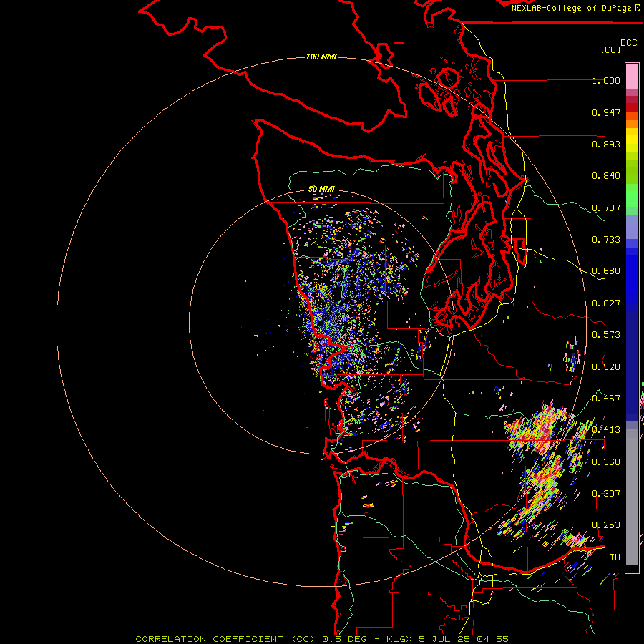
Task: Click the 0.253 scale value
Action: pyautogui.click(x=606, y=525)
